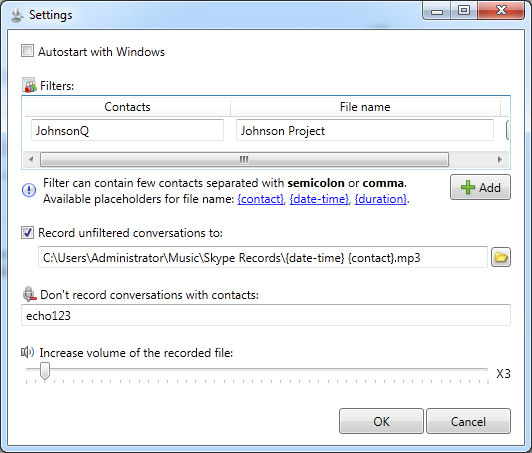Confirm settings with OK button

[x=381, y=421]
